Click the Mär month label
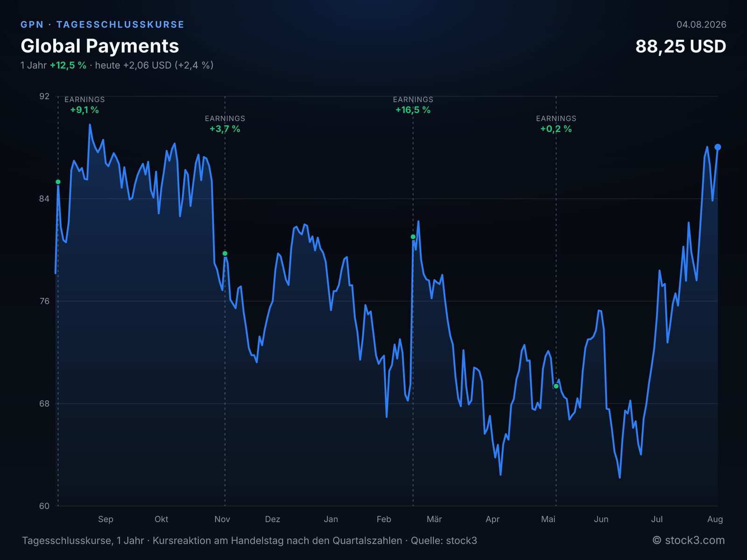Viewport: 747px width, 560px height. pyautogui.click(x=434, y=519)
